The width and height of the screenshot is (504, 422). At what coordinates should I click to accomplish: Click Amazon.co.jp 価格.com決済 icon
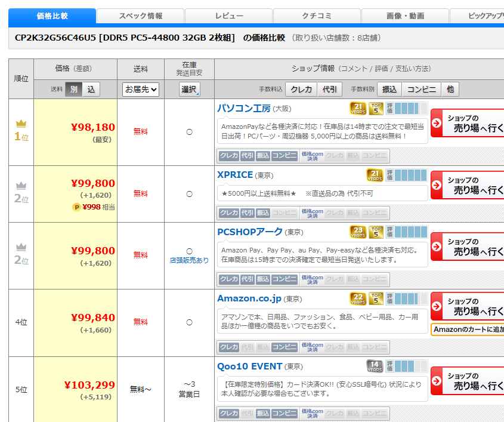click(312, 347)
